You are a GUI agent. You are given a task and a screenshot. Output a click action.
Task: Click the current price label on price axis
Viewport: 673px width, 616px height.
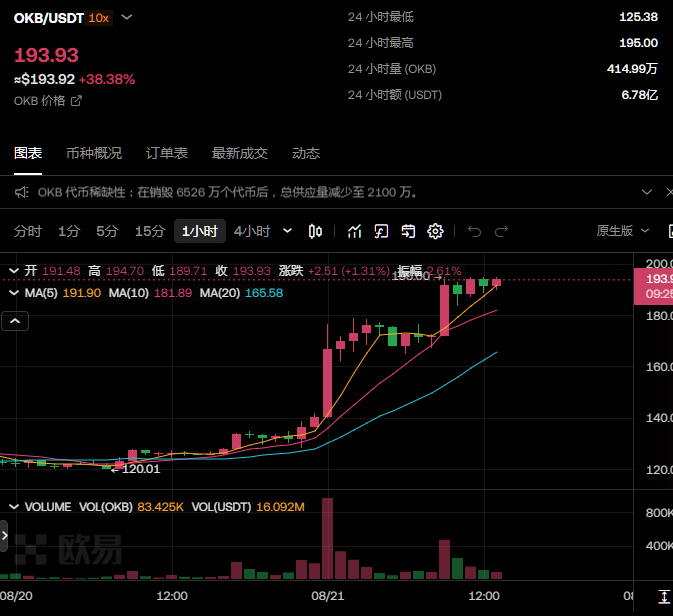[653, 286]
